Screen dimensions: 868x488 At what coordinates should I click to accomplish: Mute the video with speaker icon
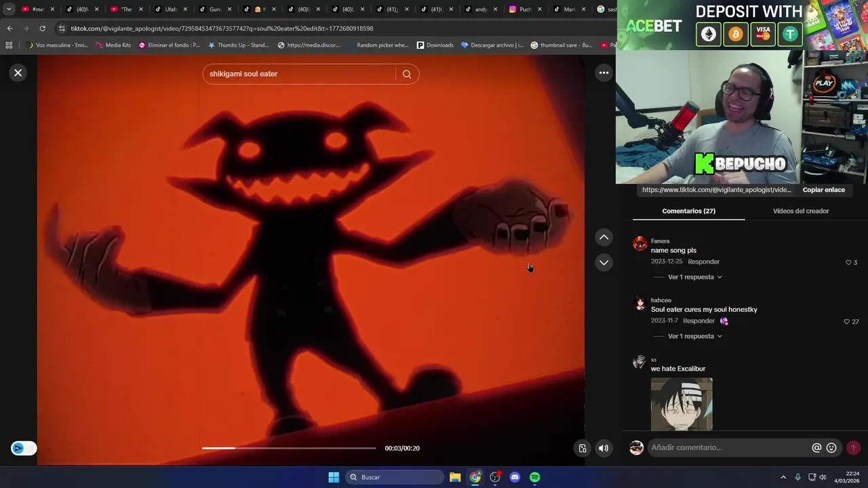click(604, 448)
